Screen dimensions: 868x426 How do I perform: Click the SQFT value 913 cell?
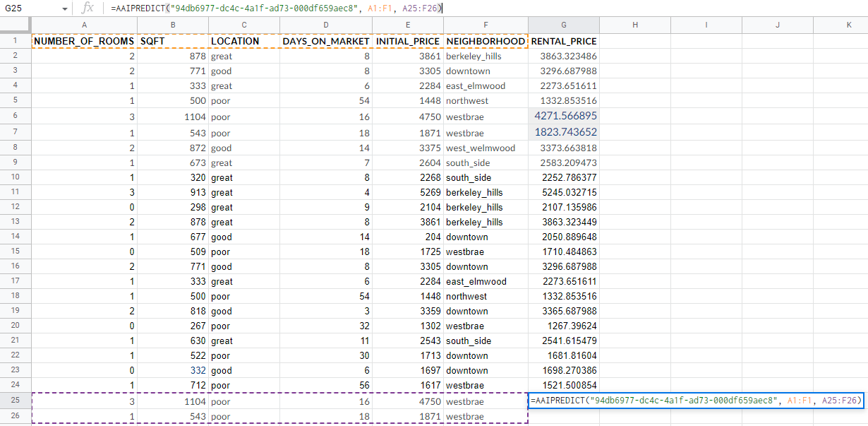point(173,192)
